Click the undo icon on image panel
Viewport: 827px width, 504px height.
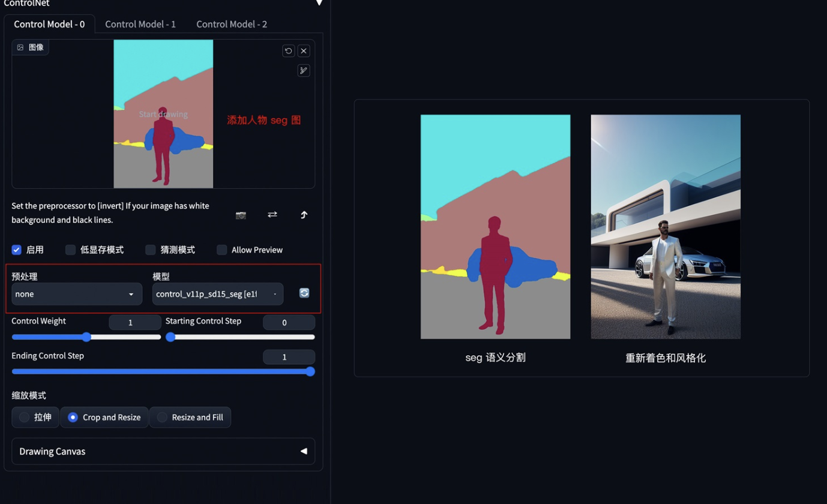point(288,51)
